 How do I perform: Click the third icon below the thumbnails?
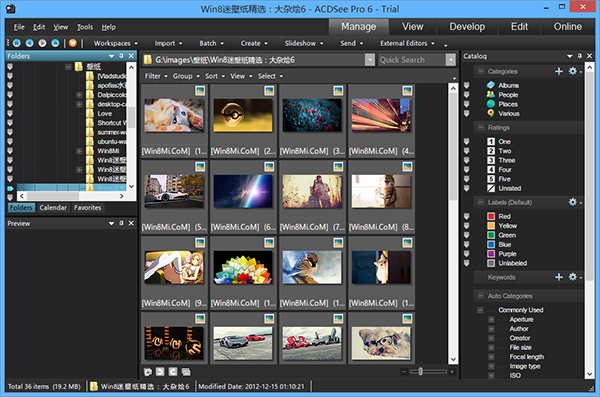click(x=173, y=371)
